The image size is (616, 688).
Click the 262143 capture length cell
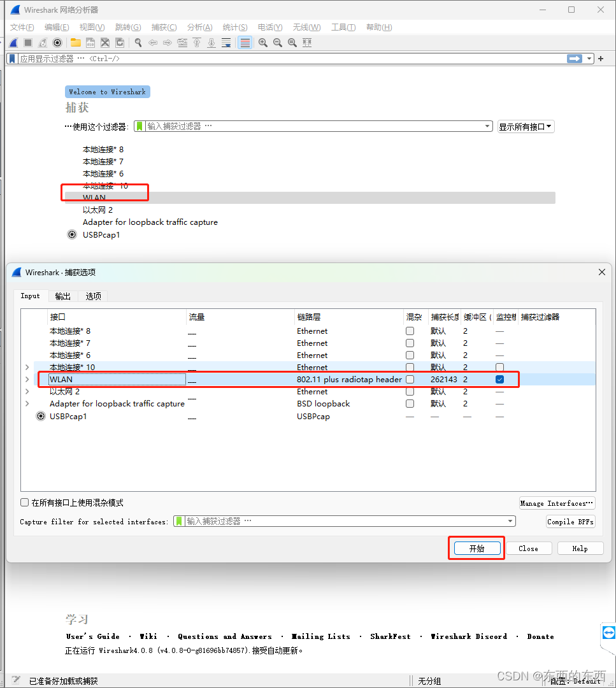tap(443, 379)
